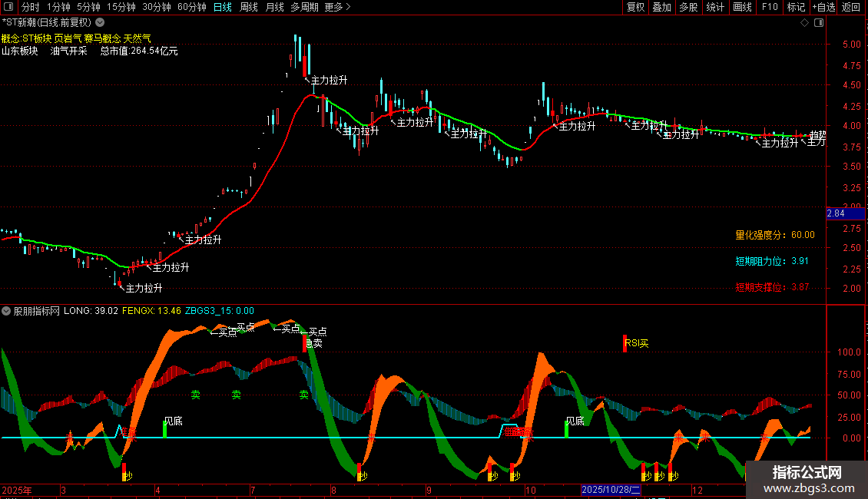The height and width of the screenshot is (499, 868).
Task: Switch to 月线 monthly chart
Action: click(x=275, y=7)
